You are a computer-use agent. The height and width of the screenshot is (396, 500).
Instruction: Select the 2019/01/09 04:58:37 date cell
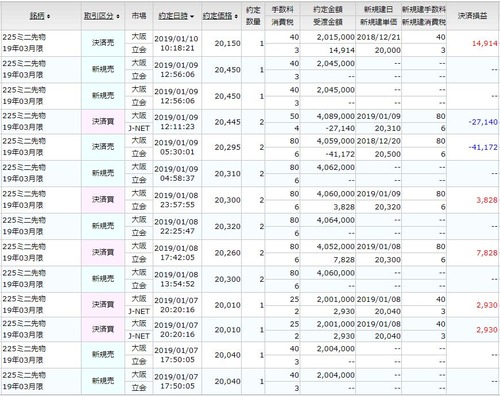[x=176, y=174]
